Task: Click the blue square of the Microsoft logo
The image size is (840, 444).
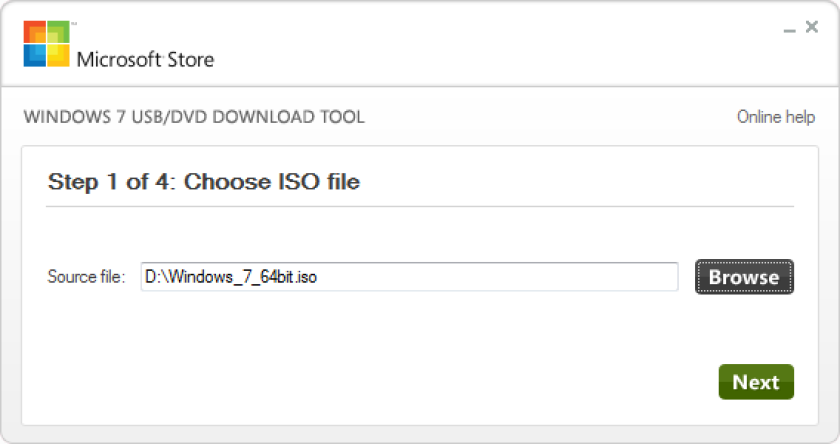Action: pos(35,55)
